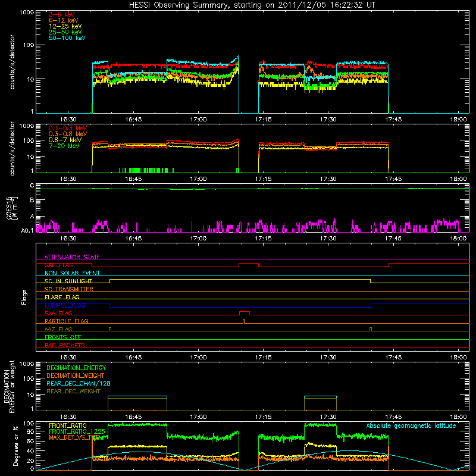Screen dimensions: 476x476
Task: Select the SAA_FLAG label
Action: tap(58, 313)
